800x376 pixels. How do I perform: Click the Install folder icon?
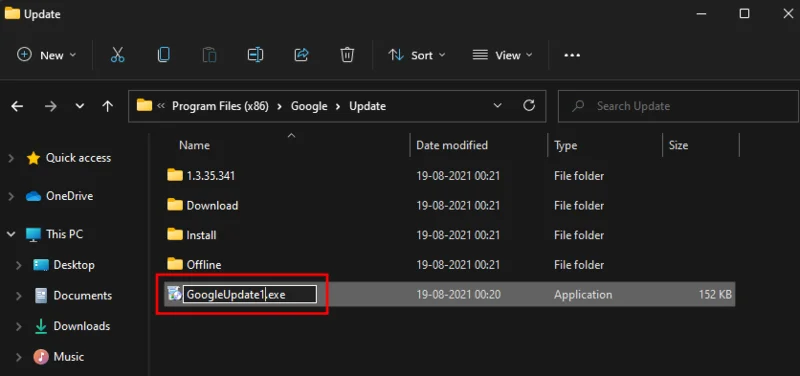[175, 235]
